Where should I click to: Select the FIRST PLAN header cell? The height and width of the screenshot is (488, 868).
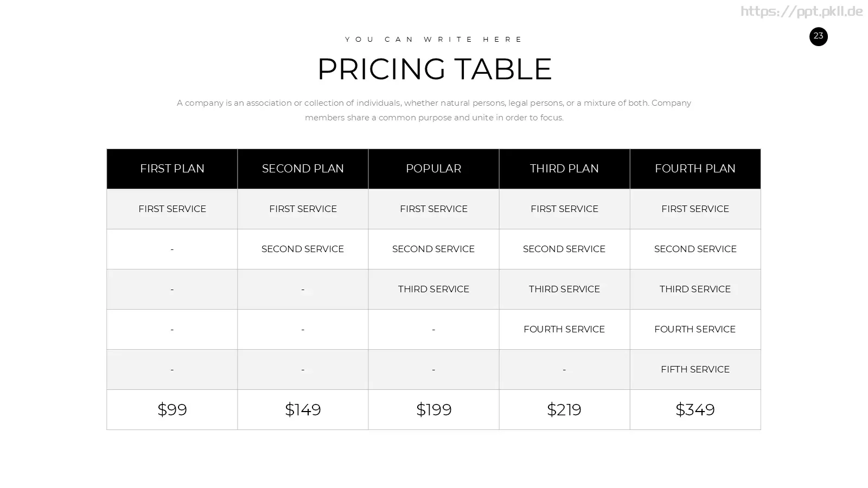click(172, 169)
